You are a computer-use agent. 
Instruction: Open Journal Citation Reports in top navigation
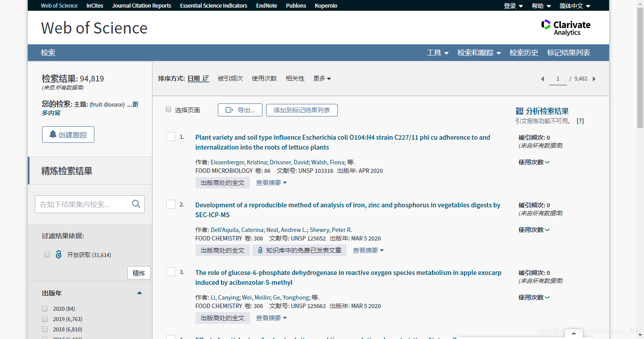tap(141, 6)
